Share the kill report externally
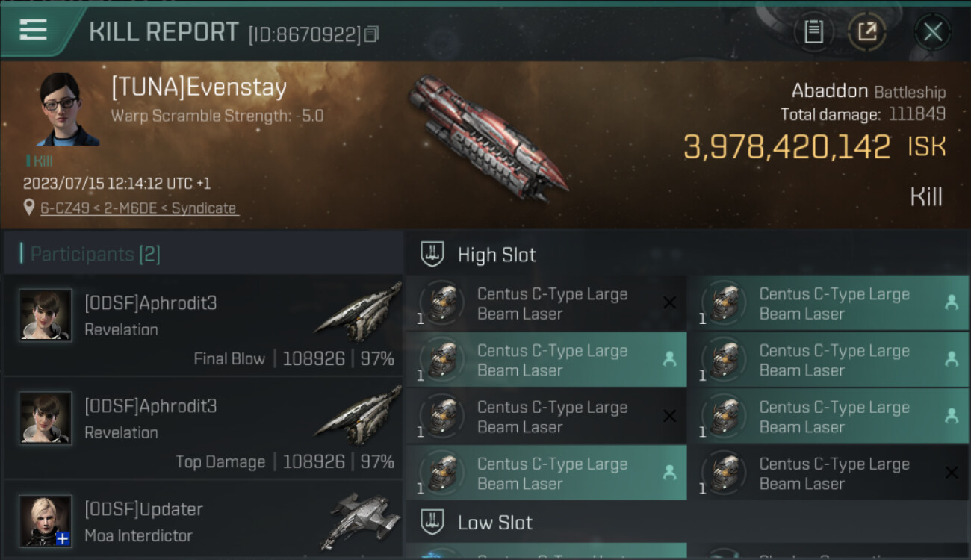The image size is (971, 560). (x=866, y=31)
